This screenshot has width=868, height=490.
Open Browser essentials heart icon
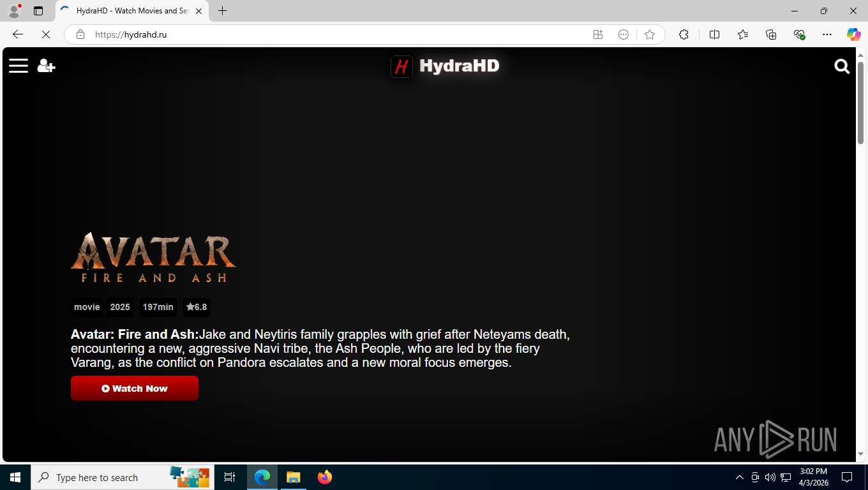tap(799, 34)
